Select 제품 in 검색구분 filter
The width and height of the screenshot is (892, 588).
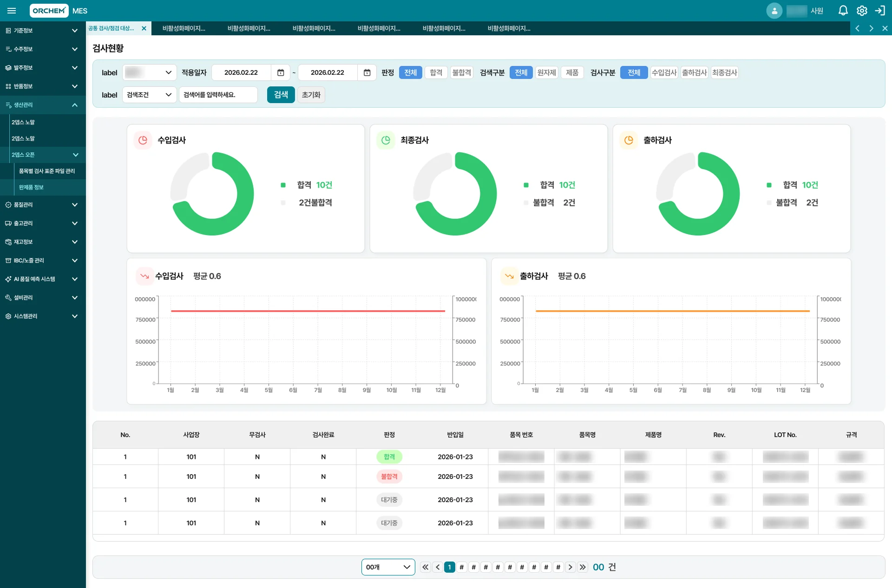point(572,72)
